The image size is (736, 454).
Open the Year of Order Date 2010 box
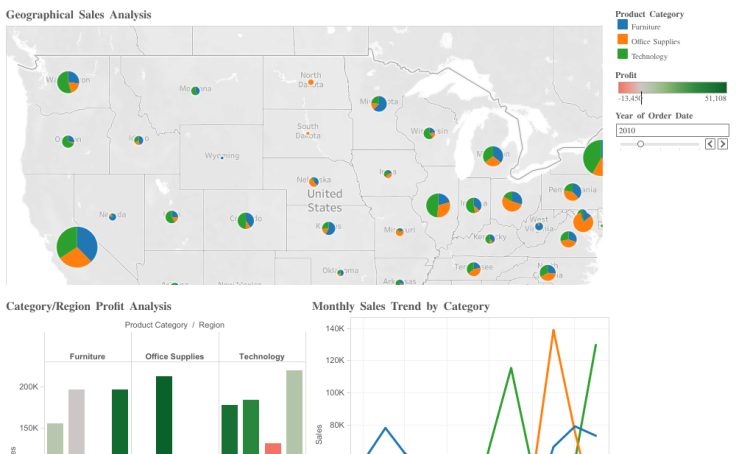[670, 130]
